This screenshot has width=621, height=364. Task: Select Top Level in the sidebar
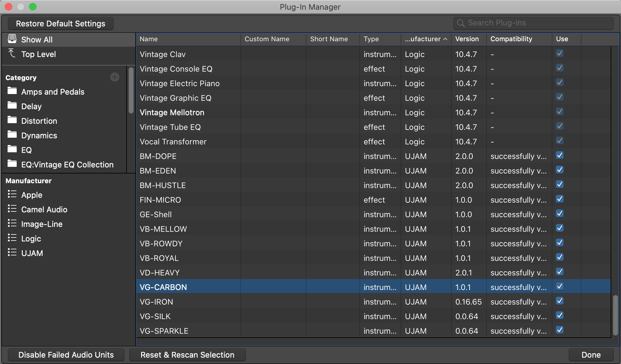point(69,54)
